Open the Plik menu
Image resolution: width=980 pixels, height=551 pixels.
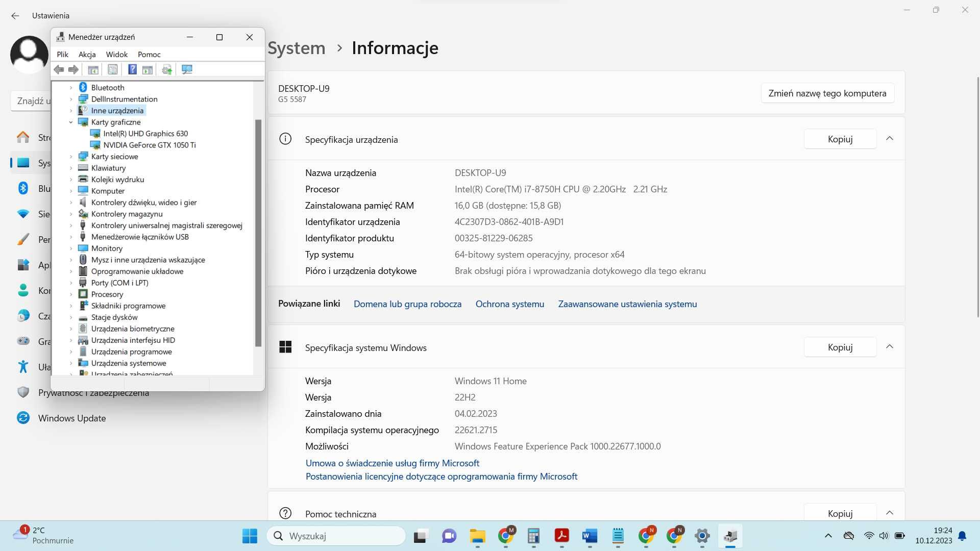click(x=62, y=54)
